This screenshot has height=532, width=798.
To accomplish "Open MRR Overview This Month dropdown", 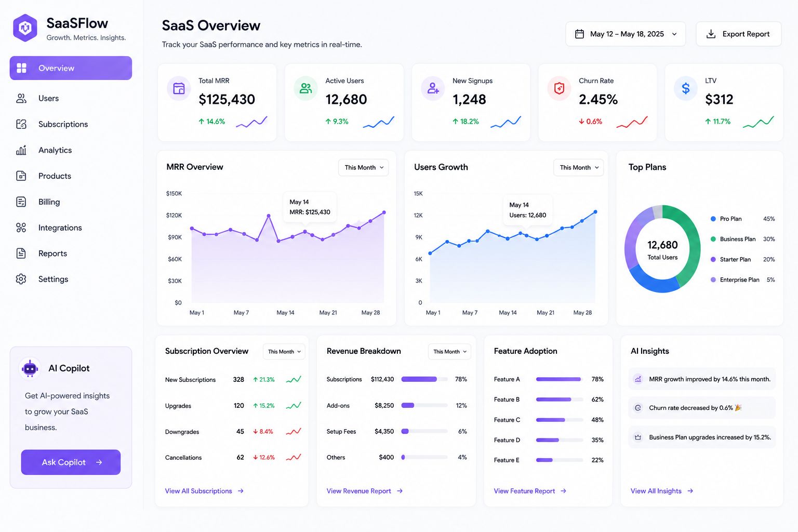I will point(364,167).
